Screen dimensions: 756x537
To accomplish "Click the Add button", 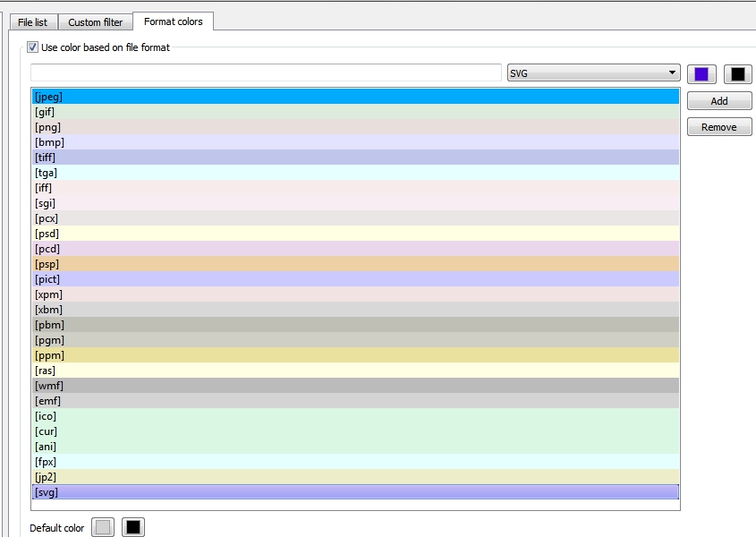I will point(719,101).
